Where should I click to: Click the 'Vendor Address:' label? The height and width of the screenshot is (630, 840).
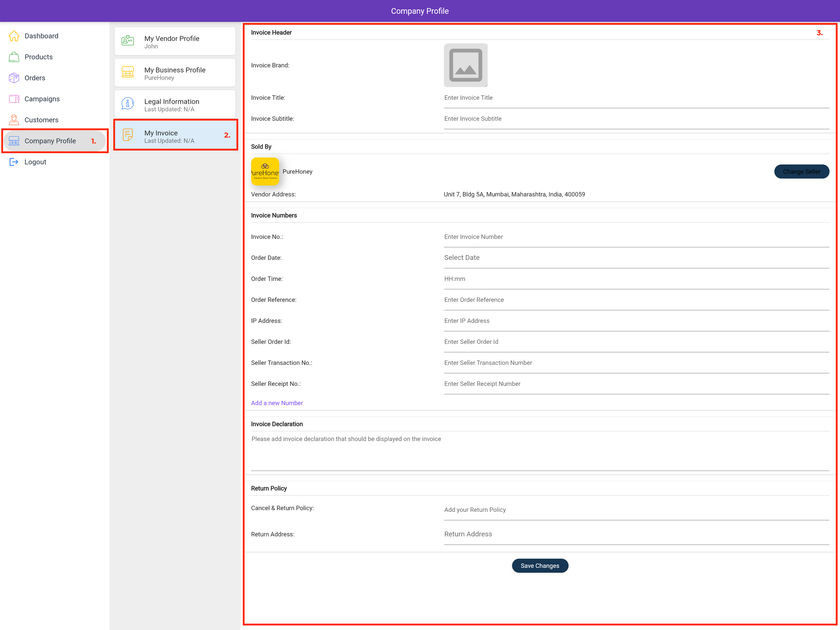click(x=273, y=194)
